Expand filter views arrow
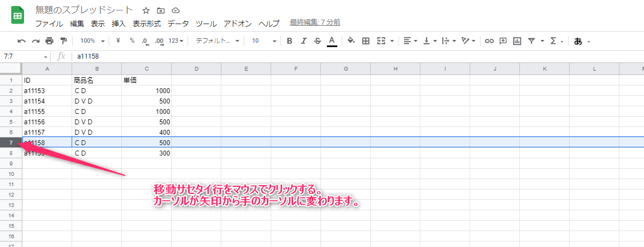Screen dimensions: 644x247 point(542,41)
